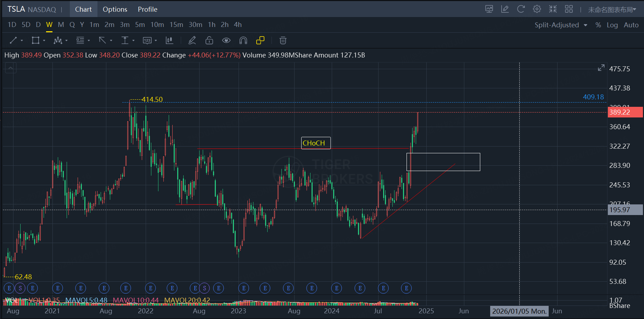Select the vertical measure range tool

[x=125, y=40]
